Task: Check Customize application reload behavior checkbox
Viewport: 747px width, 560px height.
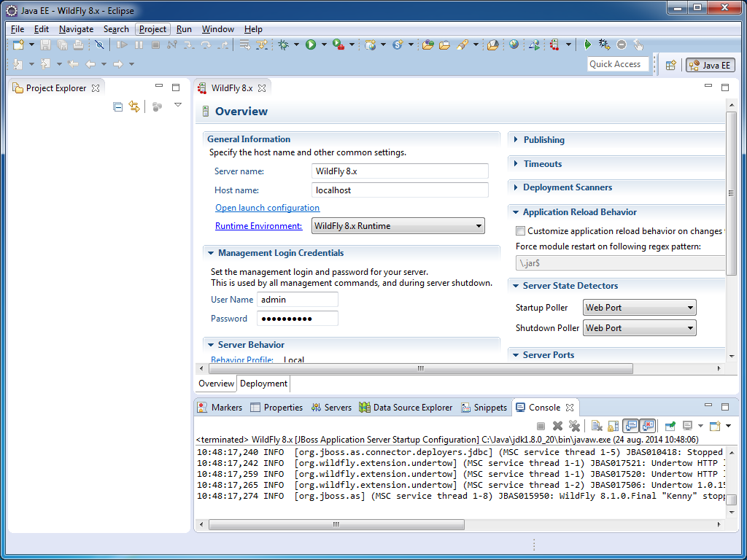Action: (520, 231)
